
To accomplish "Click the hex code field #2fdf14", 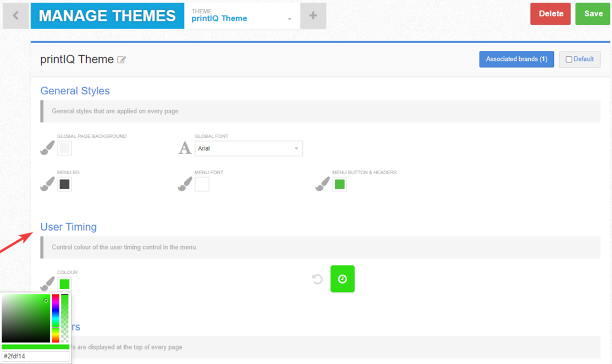I will tap(35, 356).
